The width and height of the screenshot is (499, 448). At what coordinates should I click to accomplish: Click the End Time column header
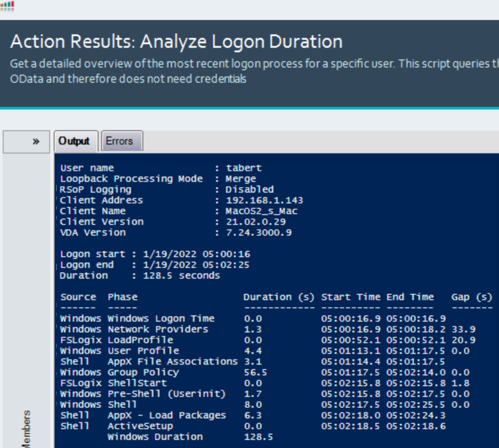coord(410,297)
